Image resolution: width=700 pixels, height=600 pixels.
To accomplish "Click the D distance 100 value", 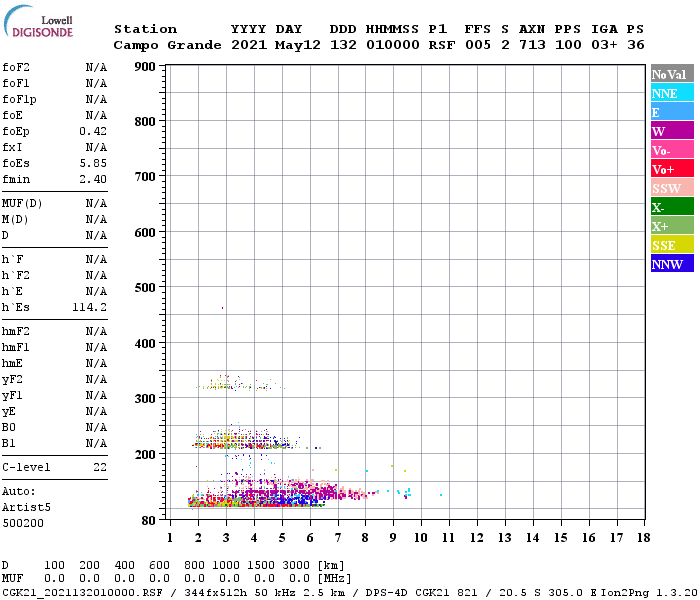I will [x=54, y=566].
